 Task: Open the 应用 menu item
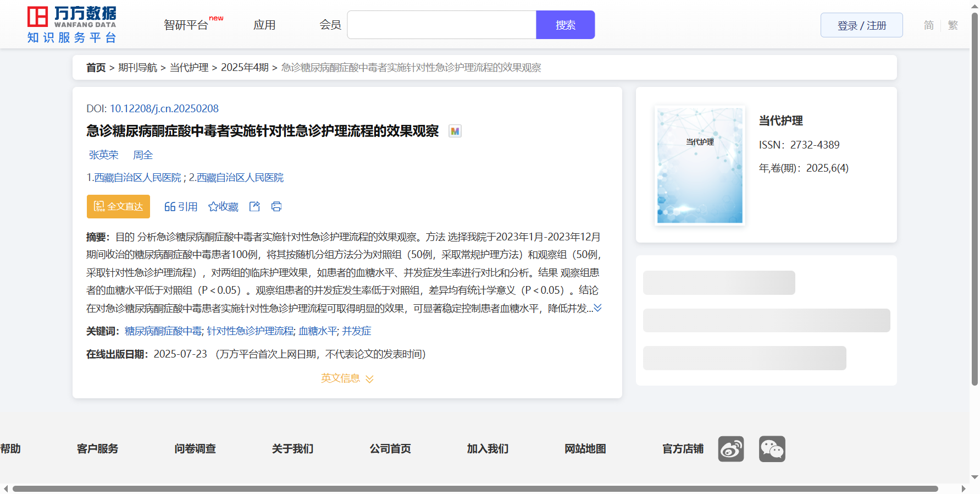coord(264,25)
